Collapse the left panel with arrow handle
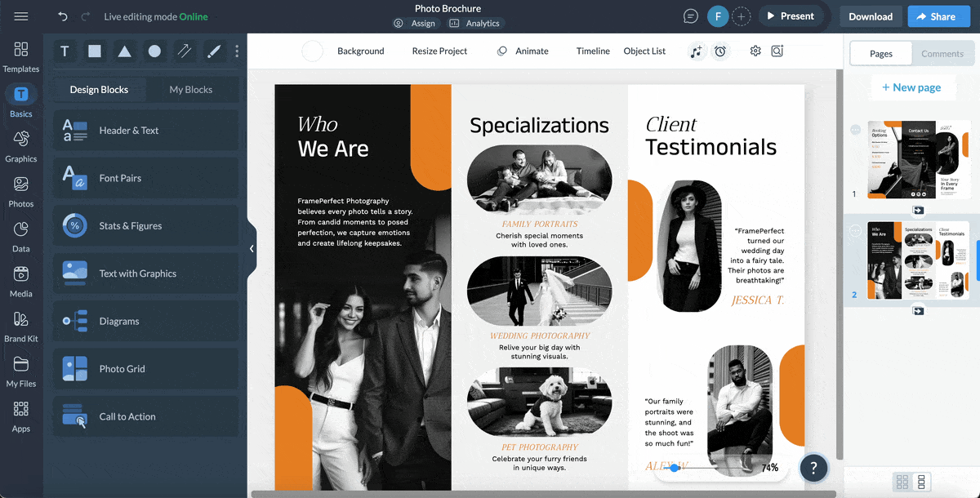This screenshot has height=498, width=980. pyautogui.click(x=252, y=249)
